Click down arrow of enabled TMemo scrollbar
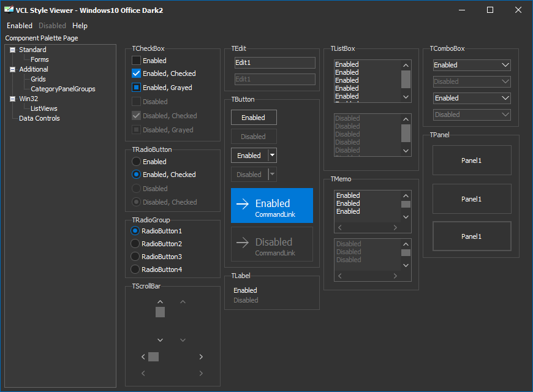The height and width of the screenshot is (392, 533). click(x=406, y=217)
